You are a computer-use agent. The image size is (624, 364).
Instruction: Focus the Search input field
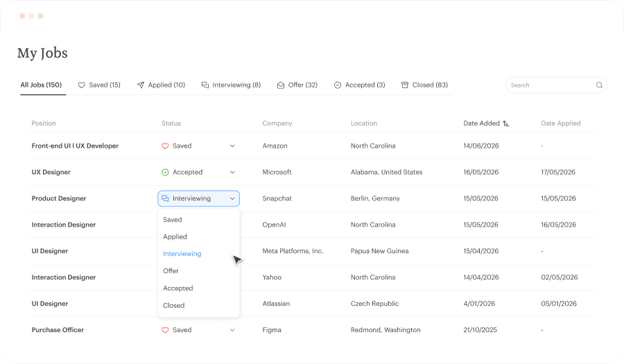[556, 85]
